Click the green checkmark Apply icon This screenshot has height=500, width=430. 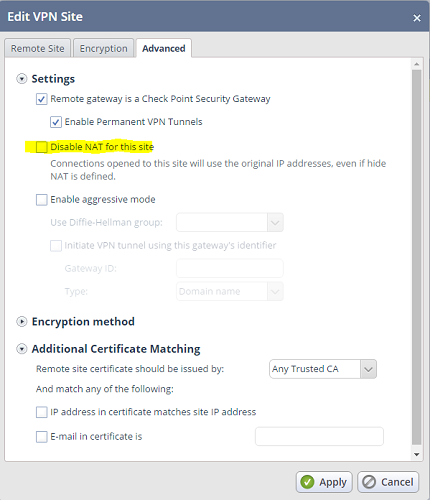click(x=307, y=482)
